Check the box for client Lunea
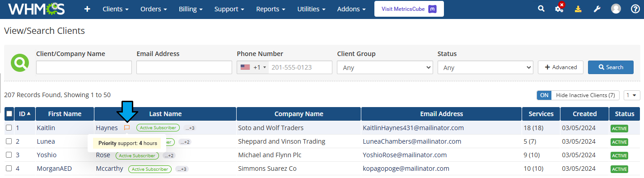 (x=9, y=141)
